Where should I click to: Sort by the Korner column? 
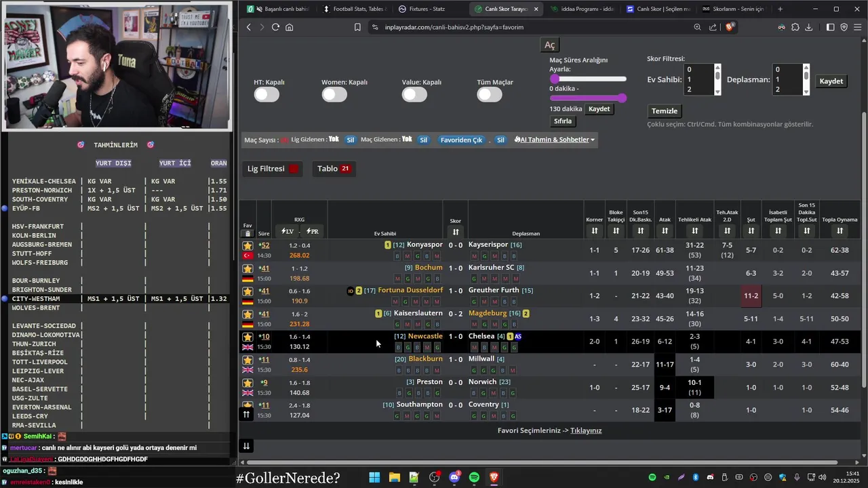(x=594, y=231)
